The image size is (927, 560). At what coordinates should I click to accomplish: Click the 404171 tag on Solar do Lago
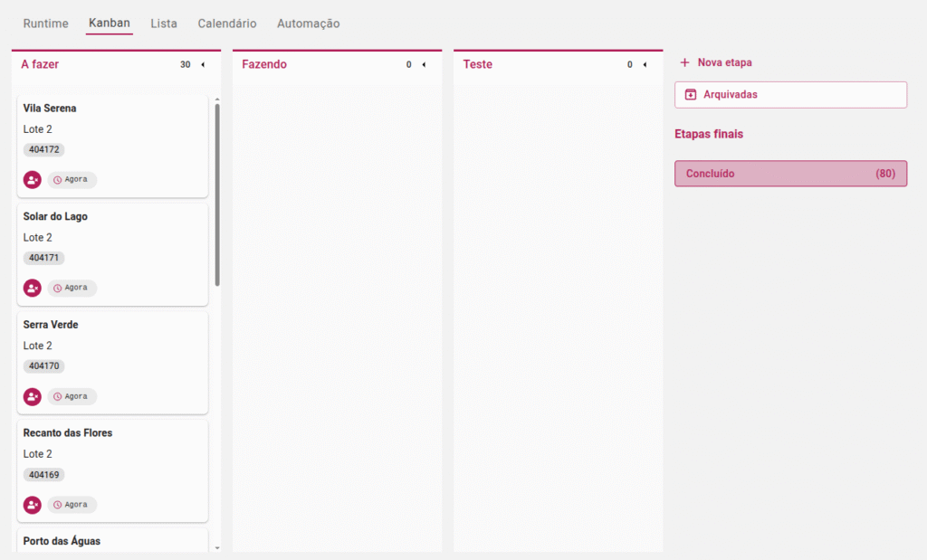(x=43, y=258)
